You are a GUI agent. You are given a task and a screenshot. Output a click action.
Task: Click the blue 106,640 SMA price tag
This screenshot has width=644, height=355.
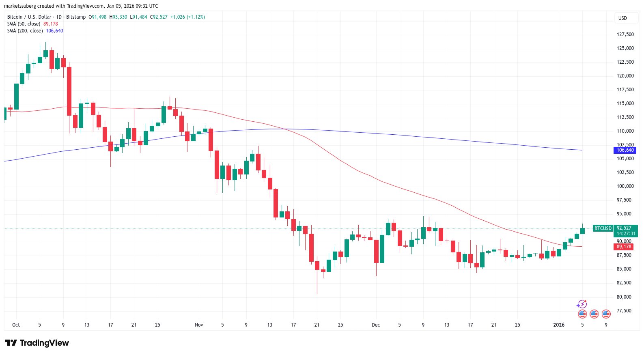coord(625,150)
